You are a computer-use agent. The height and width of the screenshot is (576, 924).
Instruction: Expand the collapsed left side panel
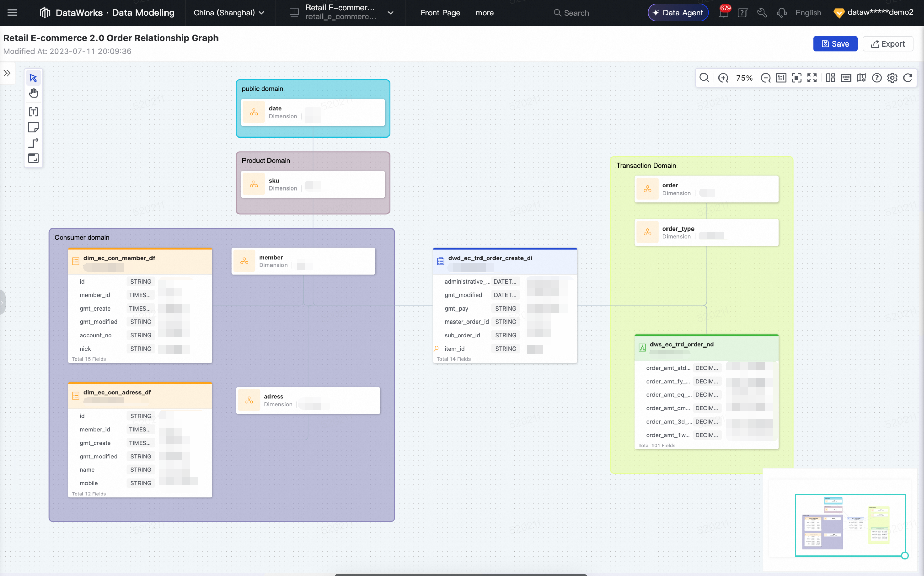(7, 73)
